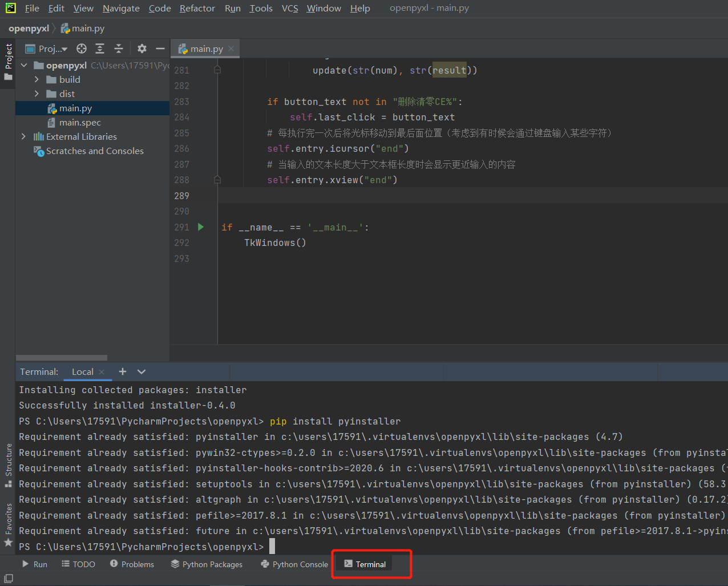This screenshot has width=728, height=586.
Task: Toggle the Project tool window sidebar tab
Action: [8, 62]
